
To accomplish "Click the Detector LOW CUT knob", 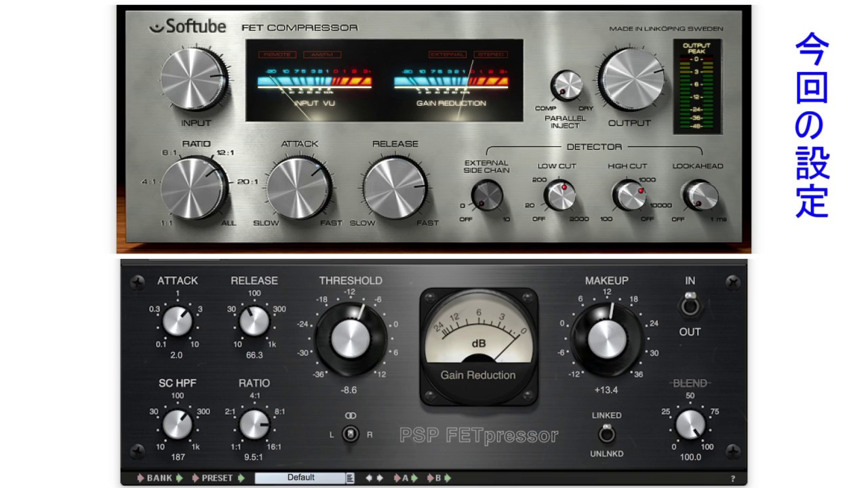I will pos(559,196).
